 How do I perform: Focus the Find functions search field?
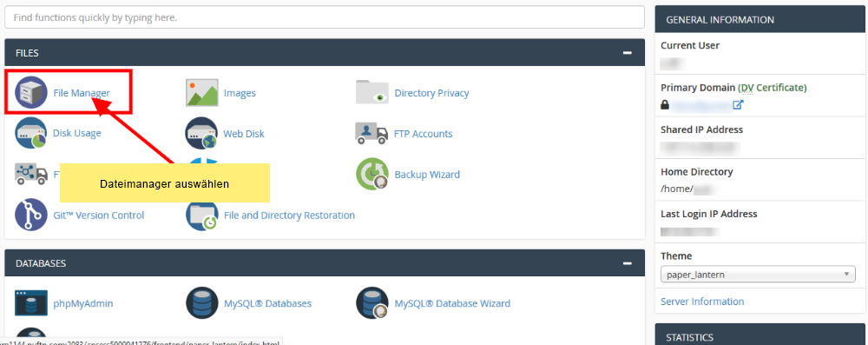point(325,17)
